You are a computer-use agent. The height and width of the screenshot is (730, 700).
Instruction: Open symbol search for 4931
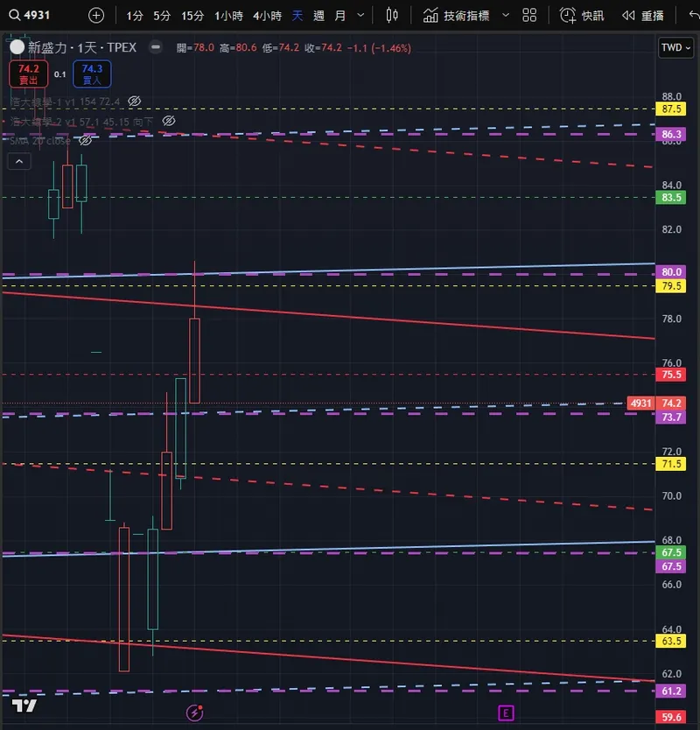point(30,16)
